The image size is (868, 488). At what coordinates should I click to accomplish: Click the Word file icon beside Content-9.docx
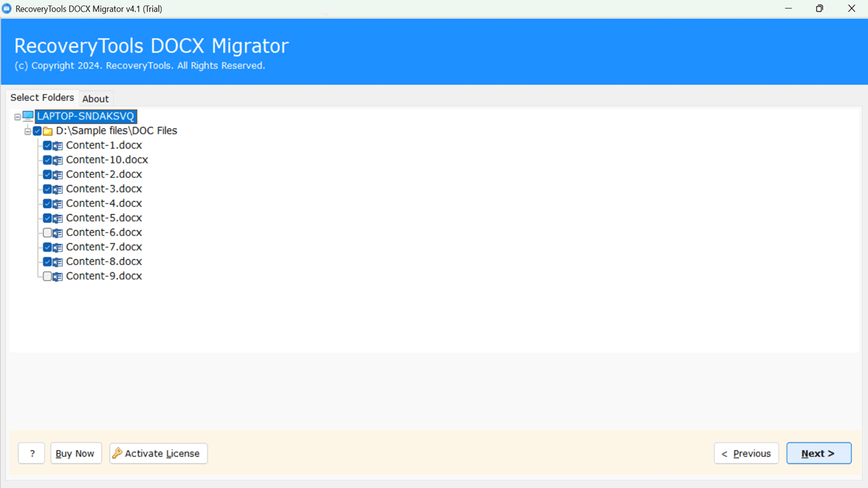(x=58, y=277)
